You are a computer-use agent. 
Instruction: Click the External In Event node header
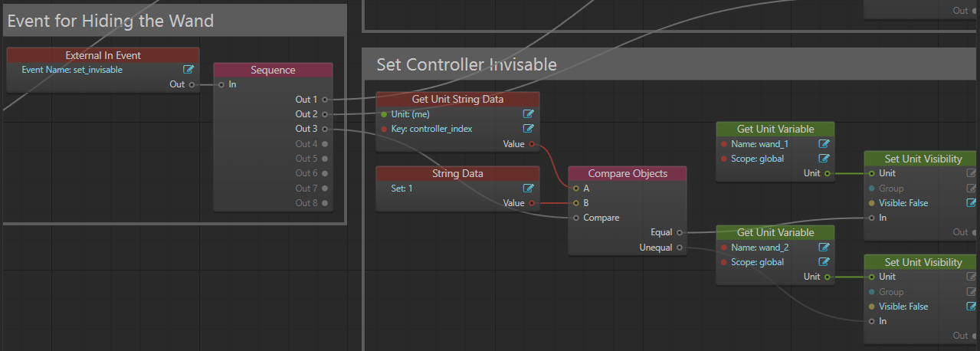(103, 55)
